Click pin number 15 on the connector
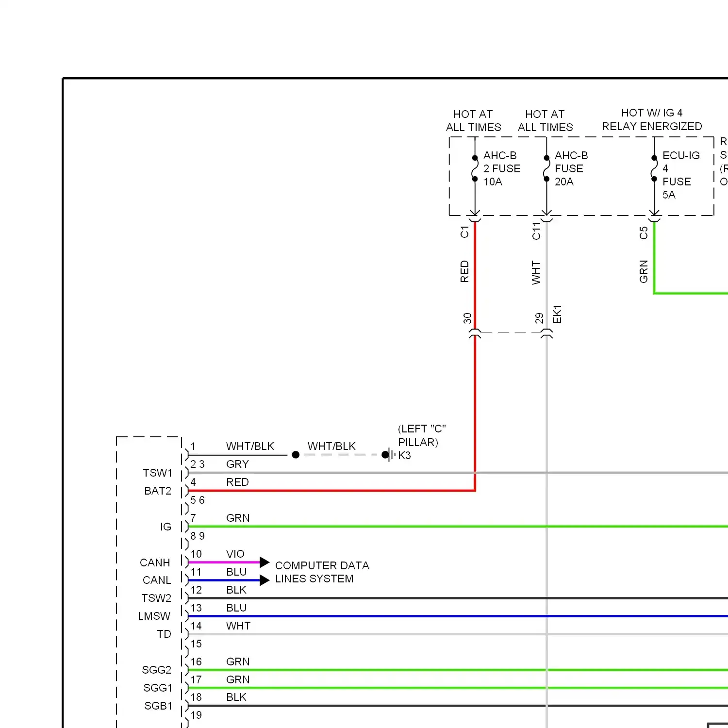 [196, 644]
